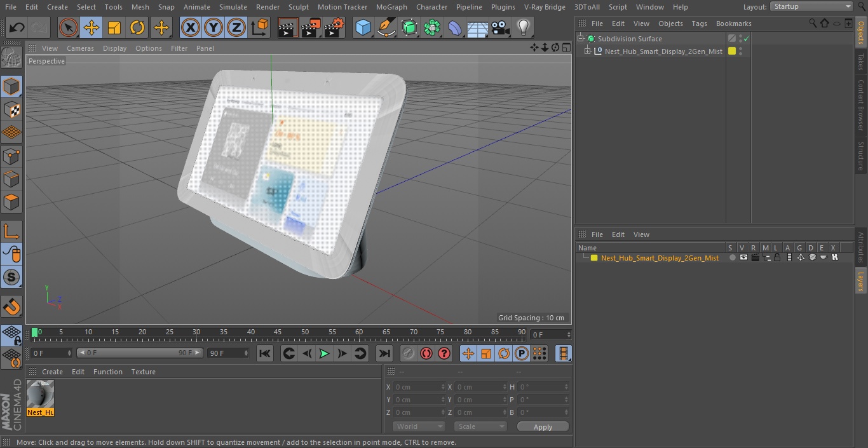Select the Live Selection tool
The image size is (868, 448).
[x=68, y=27]
